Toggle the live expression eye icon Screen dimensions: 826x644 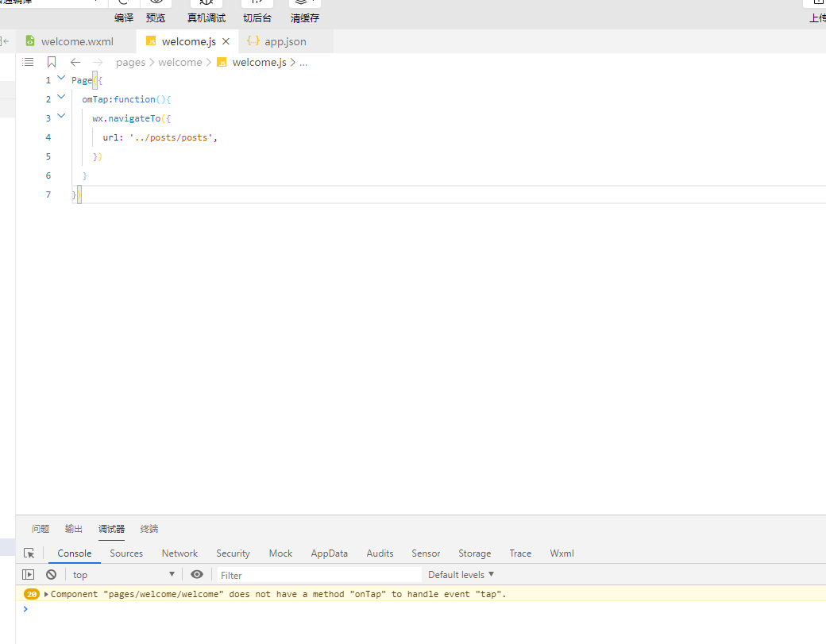(197, 574)
